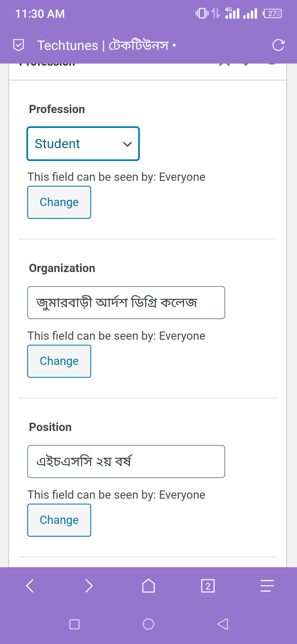Tap the battery indicator in the status bar
Viewport: 297px width, 644px height.
[x=272, y=14]
